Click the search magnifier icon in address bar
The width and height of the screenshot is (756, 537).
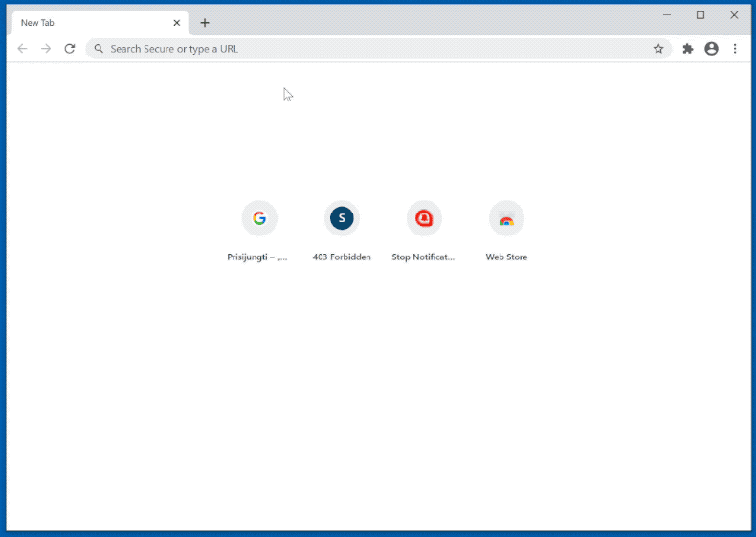(x=99, y=49)
